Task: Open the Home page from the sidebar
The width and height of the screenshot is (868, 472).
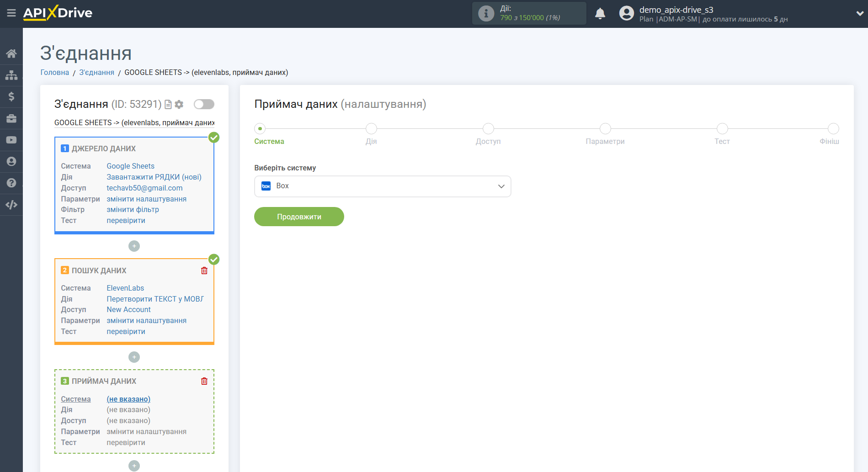Action: tap(11, 53)
